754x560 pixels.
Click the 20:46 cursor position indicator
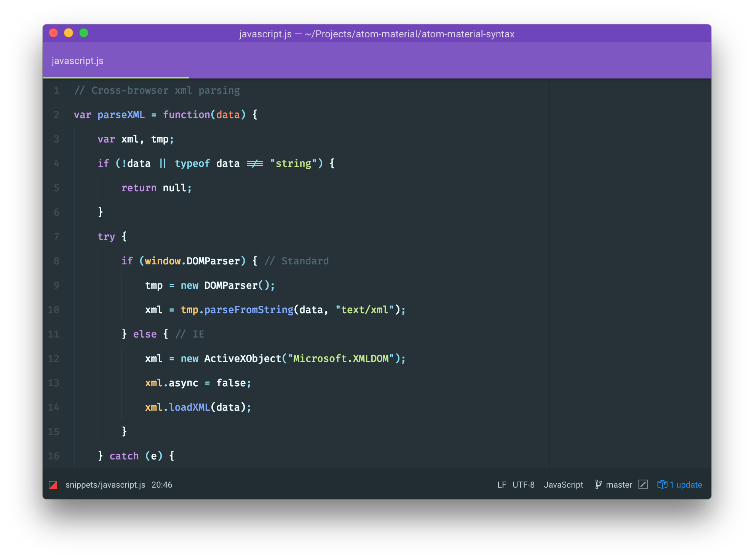coord(162,485)
